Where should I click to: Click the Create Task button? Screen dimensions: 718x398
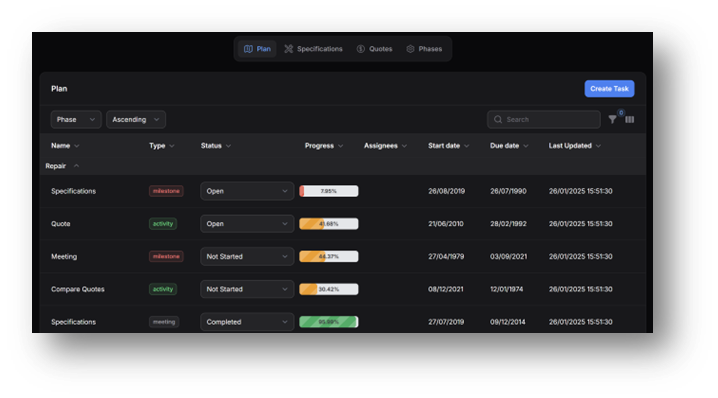coord(609,89)
